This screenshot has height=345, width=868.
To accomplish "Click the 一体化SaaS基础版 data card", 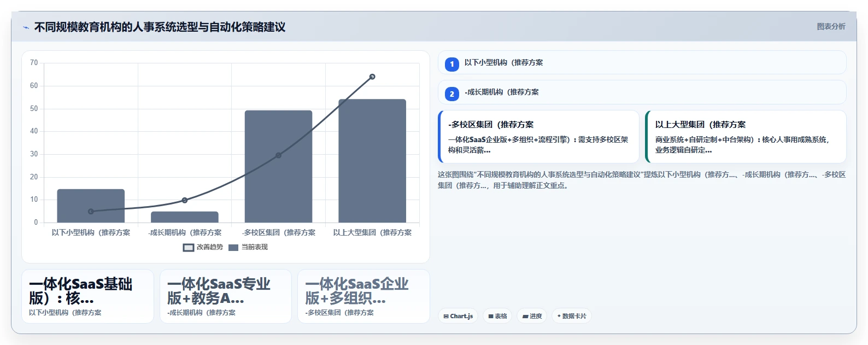I will (x=87, y=296).
